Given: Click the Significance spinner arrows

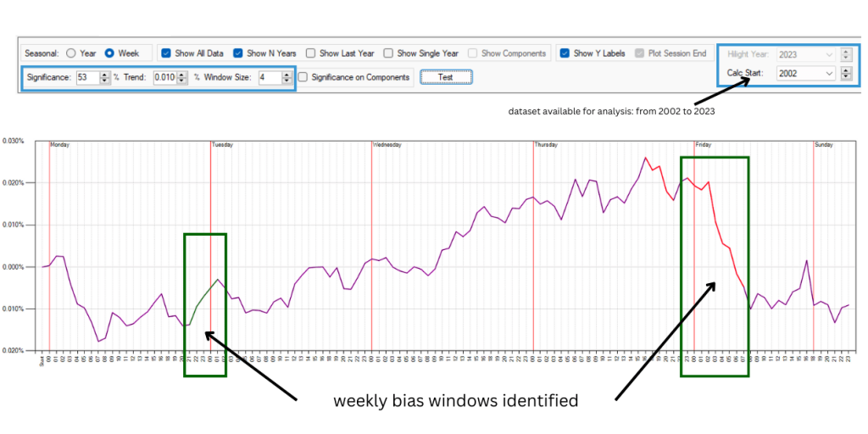Looking at the screenshot, I should pyautogui.click(x=104, y=77).
